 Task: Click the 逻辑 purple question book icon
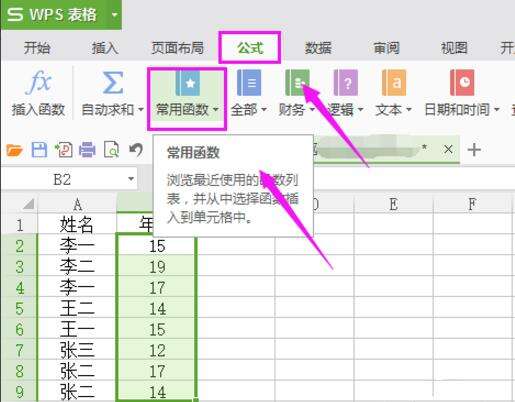(345, 82)
